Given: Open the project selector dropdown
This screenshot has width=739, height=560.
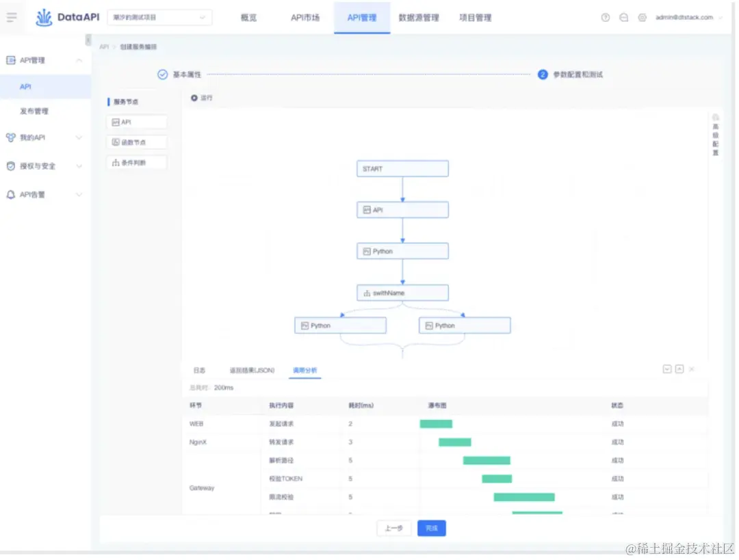Looking at the screenshot, I should pyautogui.click(x=159, y=17).
